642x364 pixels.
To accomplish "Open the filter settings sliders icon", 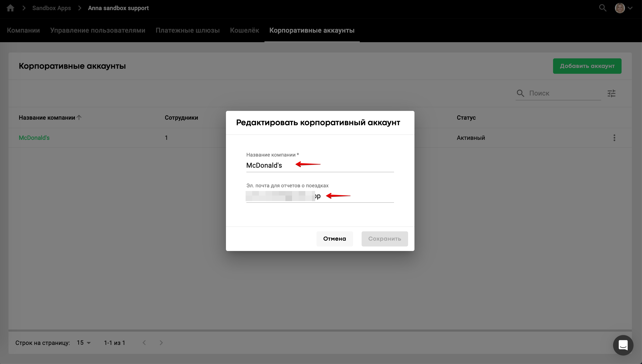I will [611, 93].
